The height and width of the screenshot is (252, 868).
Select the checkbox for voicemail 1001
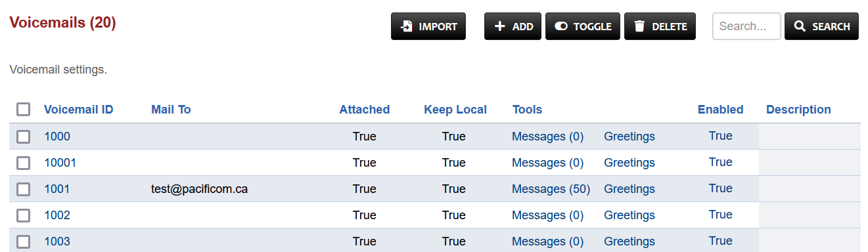pos(24,189)
